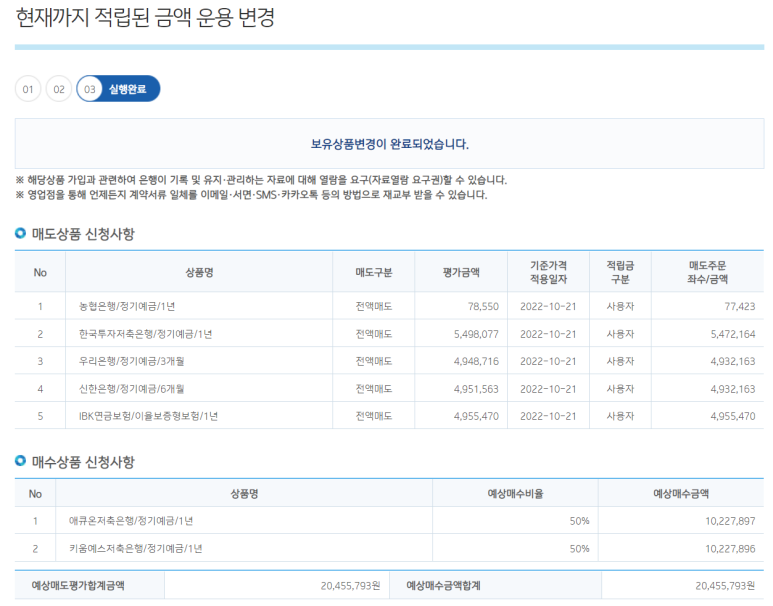Click the 매도상품 신청사항 section heading

83,234
